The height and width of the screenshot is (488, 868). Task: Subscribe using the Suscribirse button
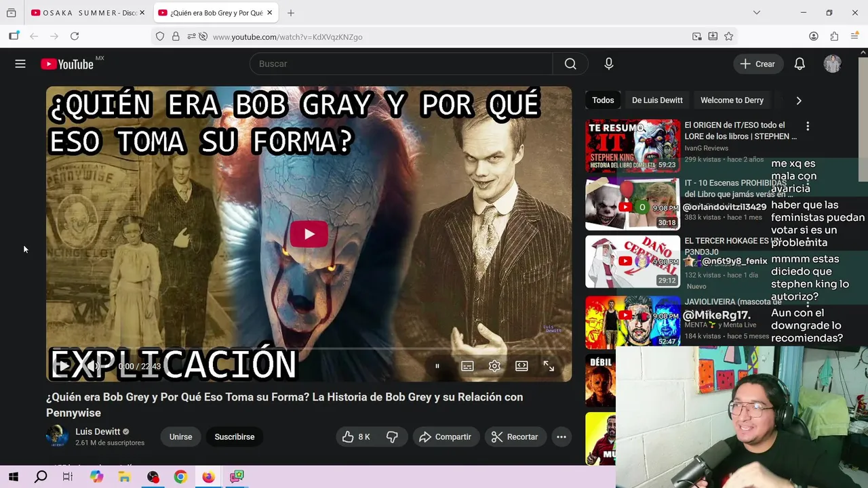235,437
